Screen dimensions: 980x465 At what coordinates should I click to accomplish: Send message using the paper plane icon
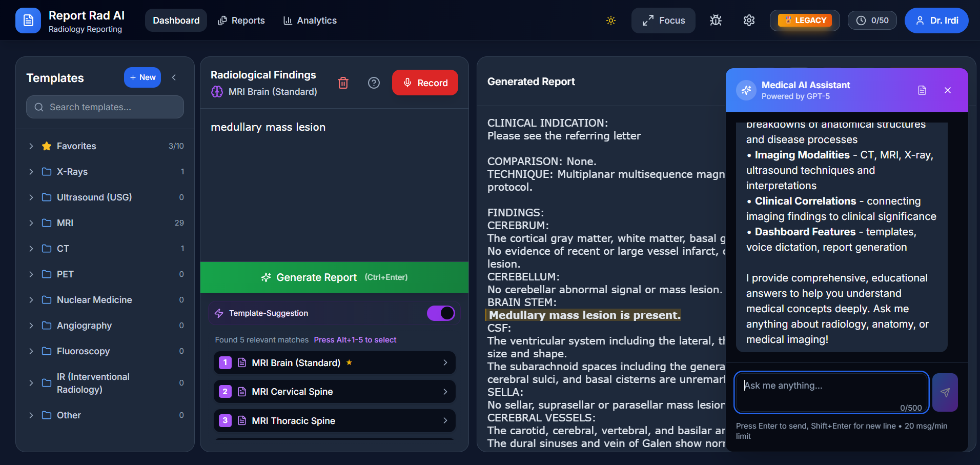tap(945, 392)
